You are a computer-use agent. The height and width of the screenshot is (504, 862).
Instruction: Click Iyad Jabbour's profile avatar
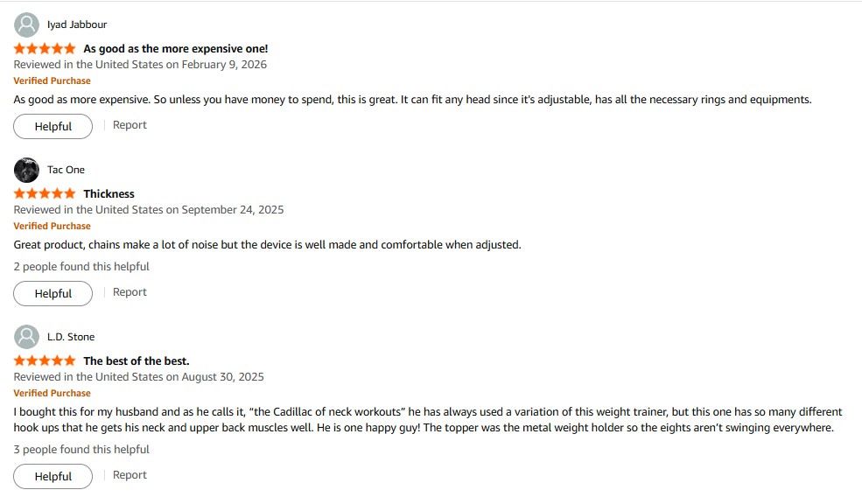point(26,24)
